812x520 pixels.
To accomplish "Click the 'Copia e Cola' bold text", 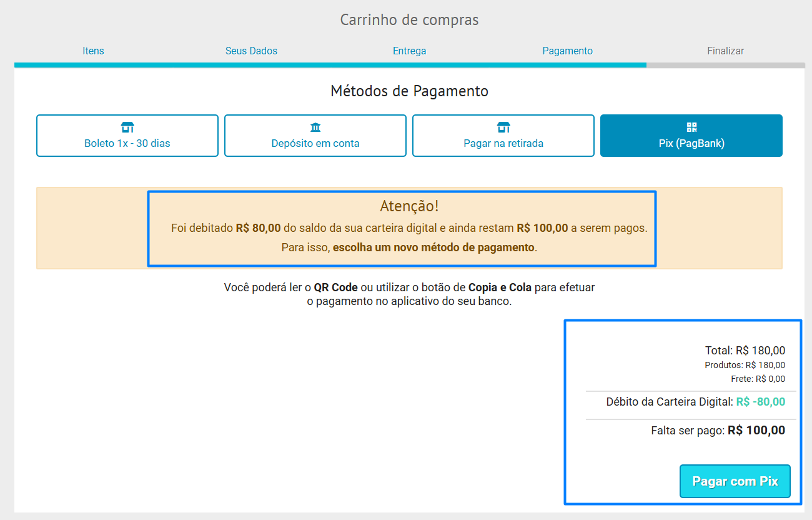I will (500, 287).
